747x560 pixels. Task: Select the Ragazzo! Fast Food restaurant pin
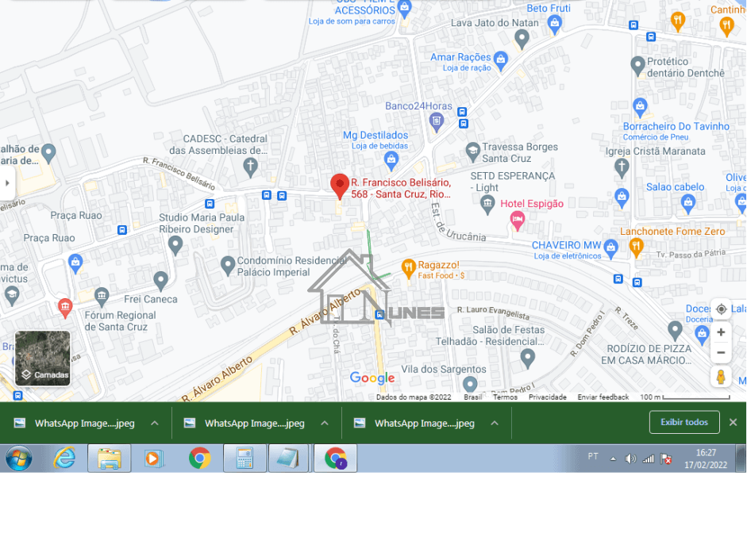[x=408, y=269]
